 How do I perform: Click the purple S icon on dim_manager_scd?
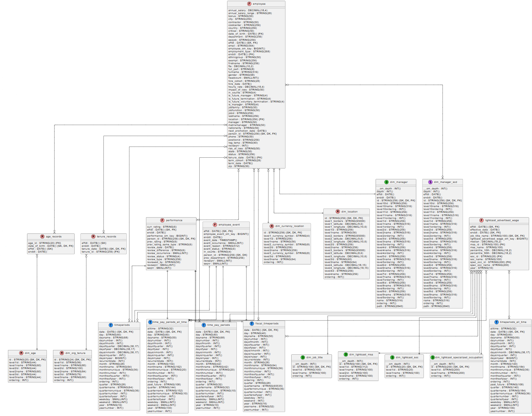(x=430, y=182)
